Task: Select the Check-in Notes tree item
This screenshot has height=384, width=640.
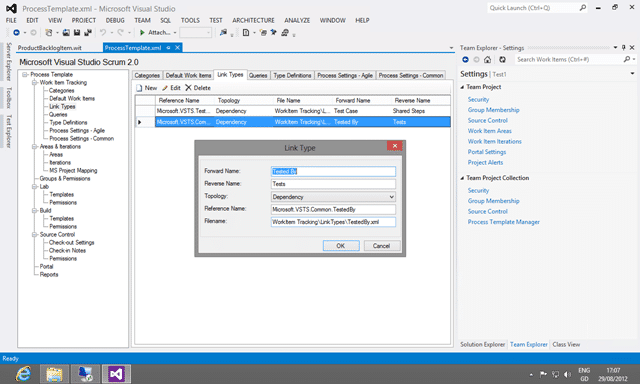Action: 67,251
